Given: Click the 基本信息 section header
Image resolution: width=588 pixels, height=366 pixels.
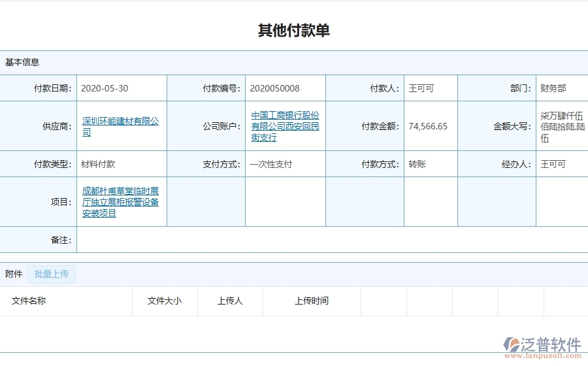Looking at the screenshot, I should pyautogui.click(x=22, y=62).
